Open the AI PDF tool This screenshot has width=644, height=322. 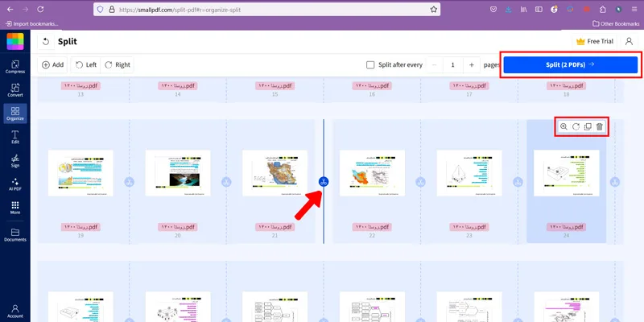coord(15,184)
